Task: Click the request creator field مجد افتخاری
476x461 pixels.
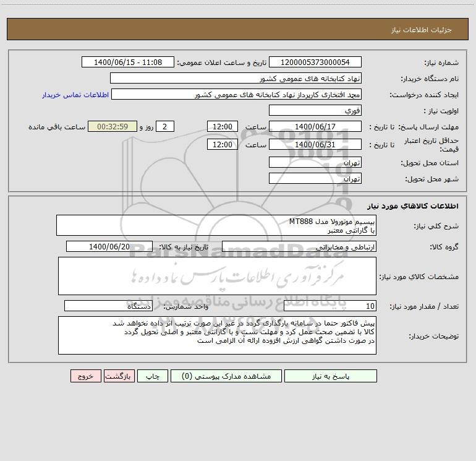Action: 237,94
